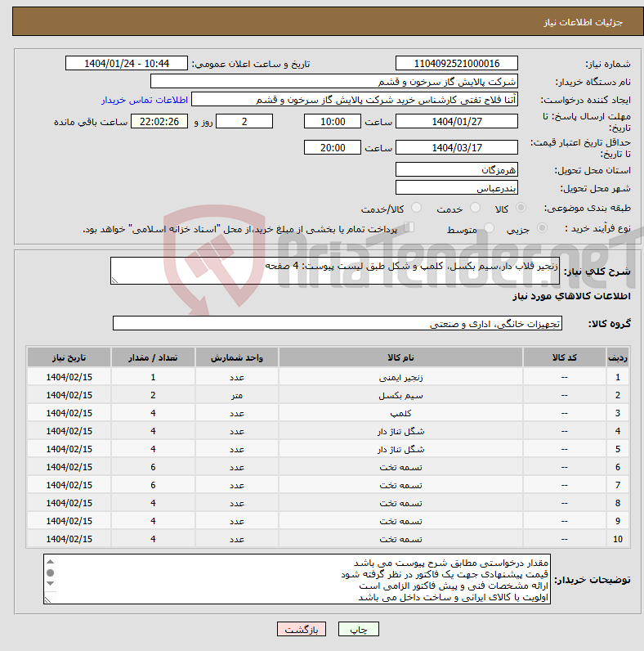Image resolution: width=644 pixels, height=651 pixels.
Task: Click the نام کالا column header
Action: click(400, 357)
